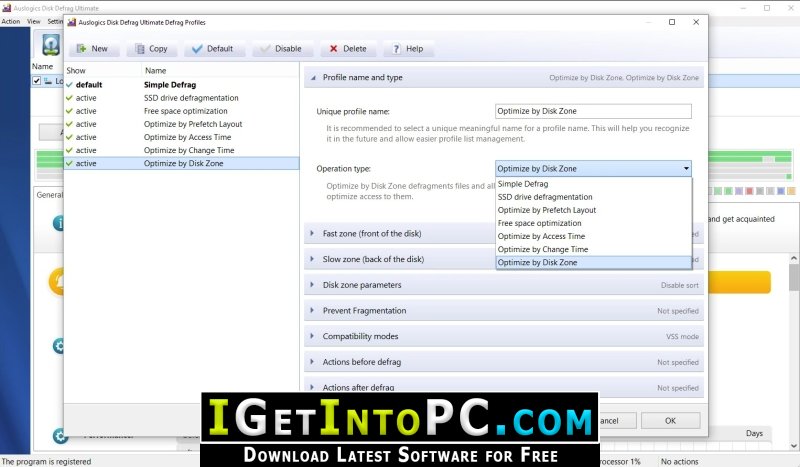Click the Copy profile toolbar button
Viewport: 800px width, 467px height.
click(152, 48)
